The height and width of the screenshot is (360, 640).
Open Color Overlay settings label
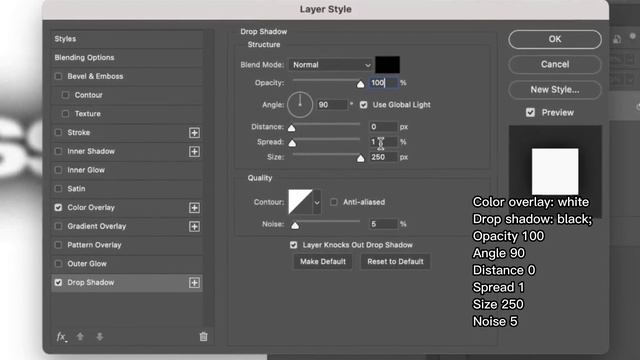(91, 208)
